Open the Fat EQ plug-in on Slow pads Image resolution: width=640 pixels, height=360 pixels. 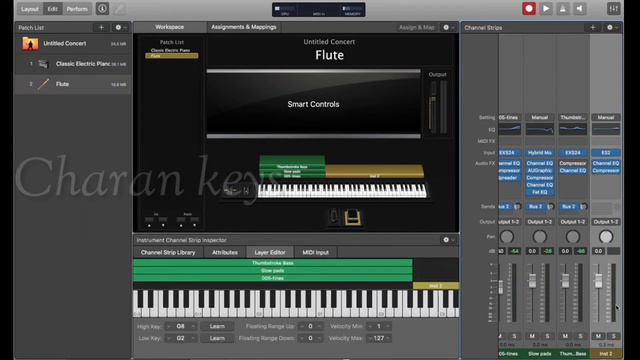540,192
